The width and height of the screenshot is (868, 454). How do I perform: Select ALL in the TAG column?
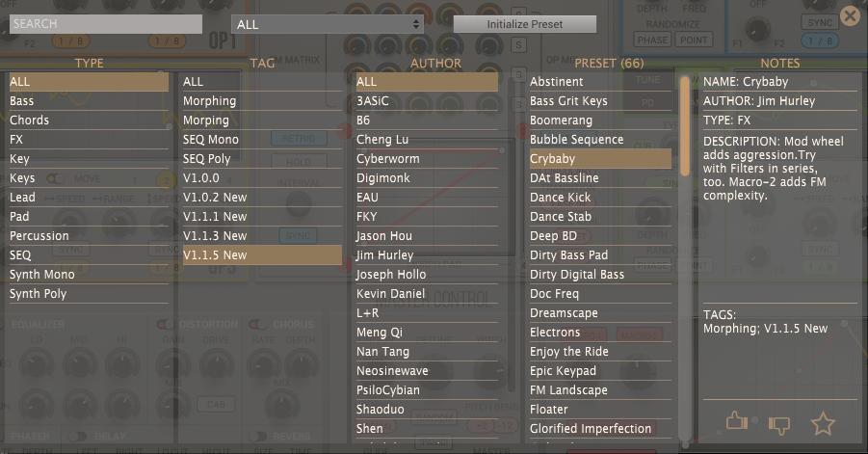[262, 81]
